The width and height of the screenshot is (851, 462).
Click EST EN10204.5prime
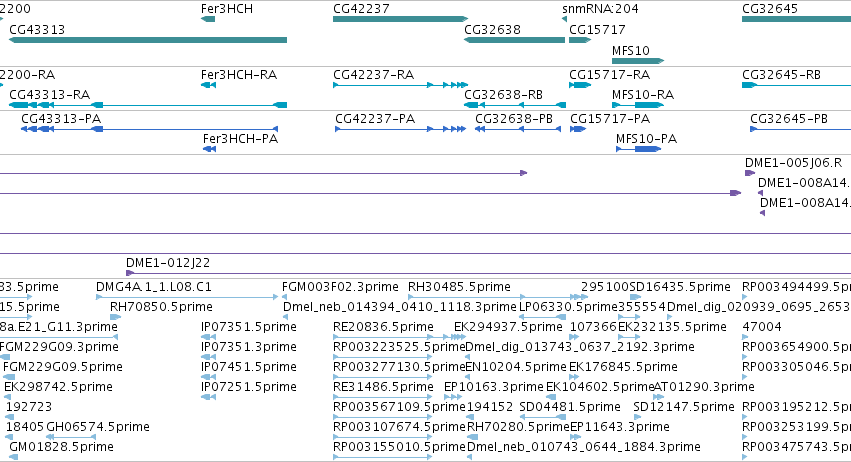(516, 367)
